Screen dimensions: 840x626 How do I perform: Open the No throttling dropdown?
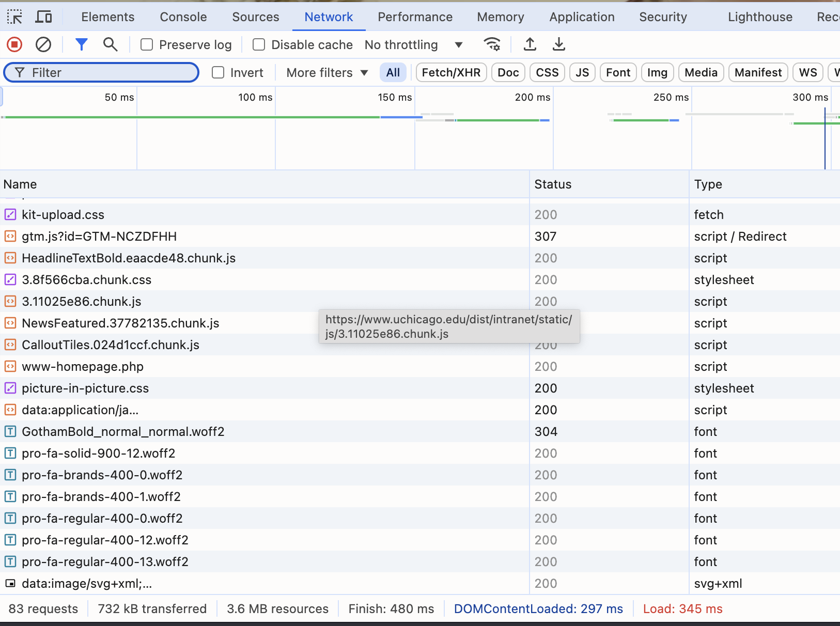(x=413, y=45)
